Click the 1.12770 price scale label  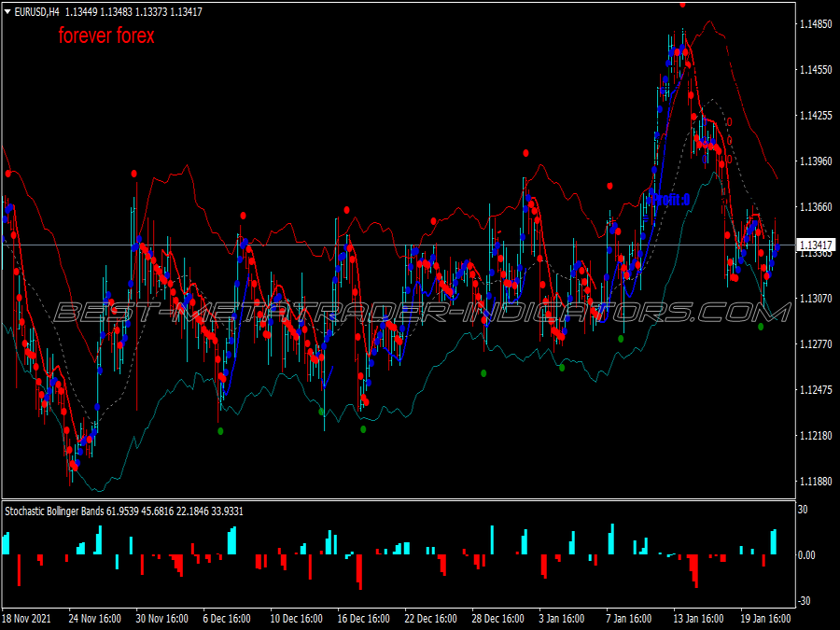[816, 343]
